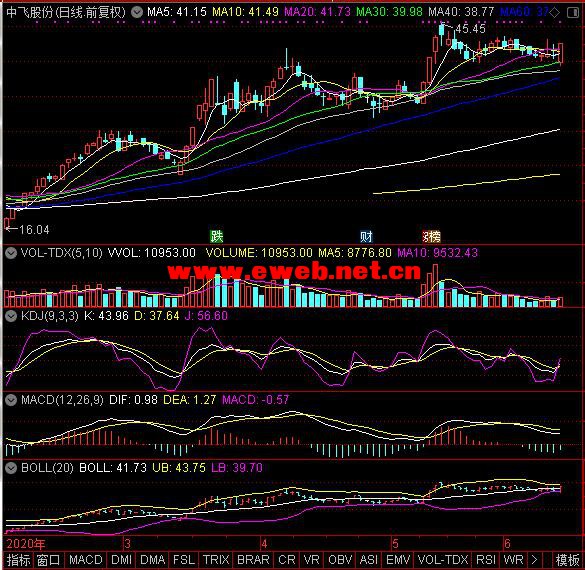Switch indicator to DMI

point(122,560)
